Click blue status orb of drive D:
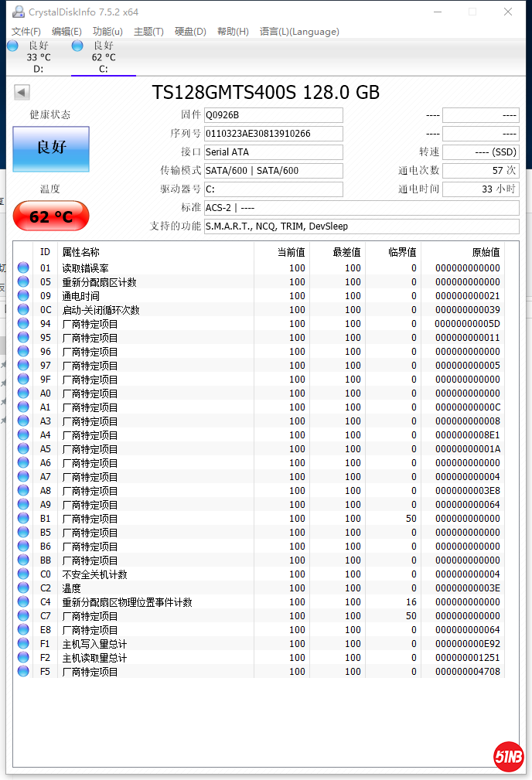532x780 pixels. [x=12, y=46]
